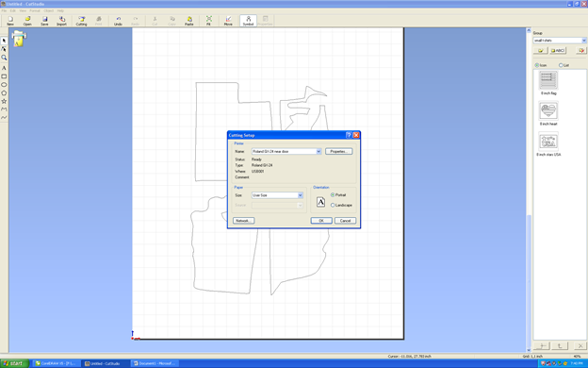Image resolution: width=588 pixels, height=368 pixels.
Task: Click the Cutting toolbar icon
Action: pyautogui.click(x=81, y=21)
